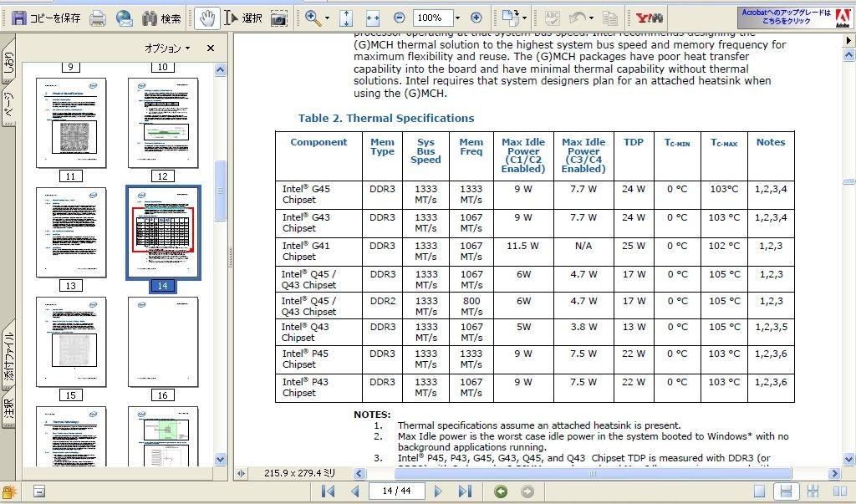Click the e-mail globe icon
The height and width of the screenshot is (504, 856).
tap(125, 18)
